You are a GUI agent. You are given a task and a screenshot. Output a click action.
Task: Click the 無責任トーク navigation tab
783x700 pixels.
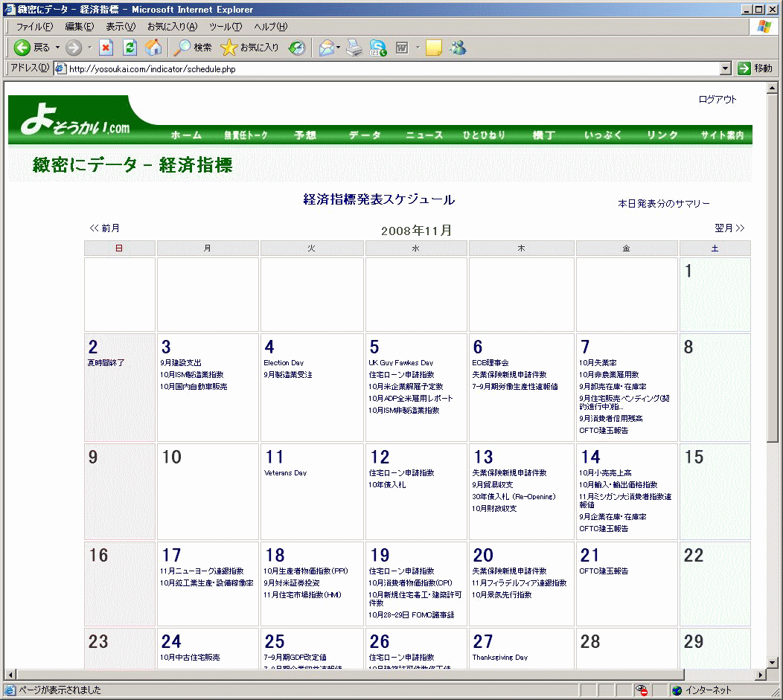(x=246, y=135)
